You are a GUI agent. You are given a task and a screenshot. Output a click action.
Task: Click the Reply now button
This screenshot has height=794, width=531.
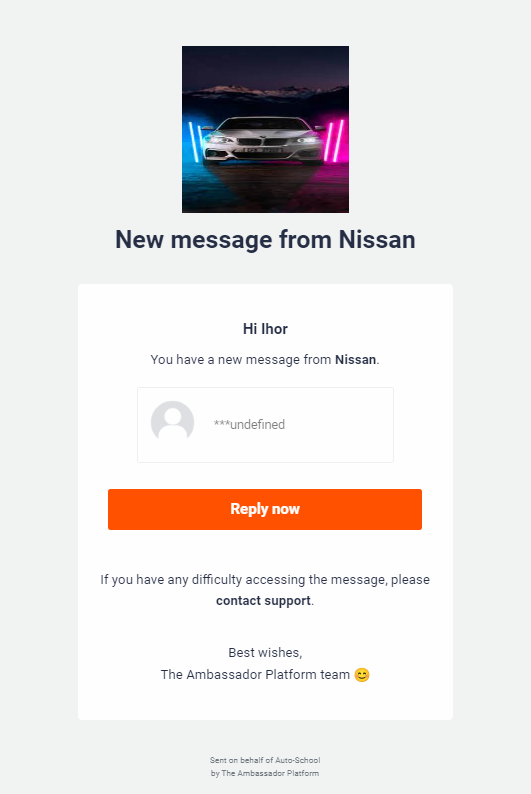click(x=265, y=509)
